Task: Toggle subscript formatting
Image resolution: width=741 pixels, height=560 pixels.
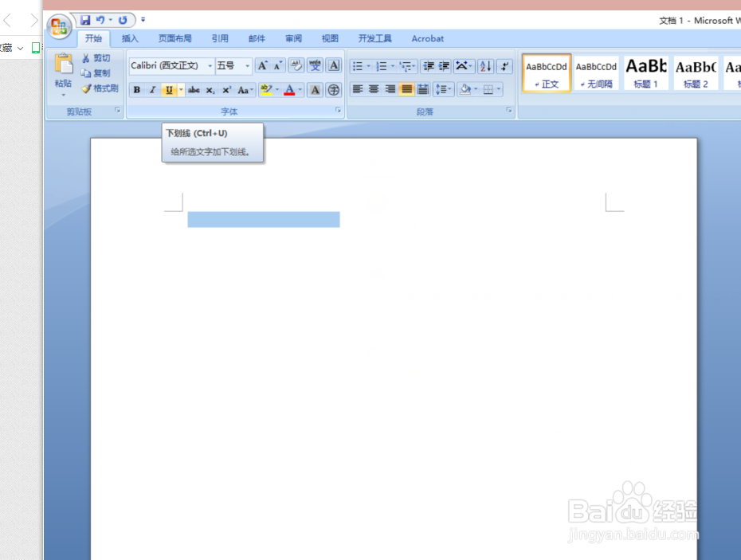Action: [210, 90]
